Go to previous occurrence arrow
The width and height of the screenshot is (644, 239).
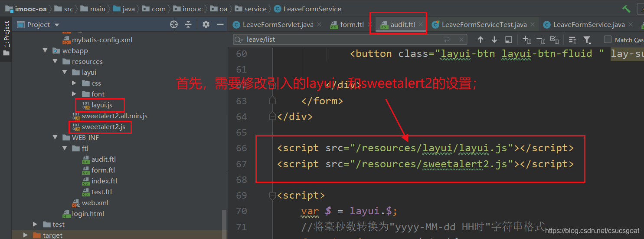(x=480, y=40)
